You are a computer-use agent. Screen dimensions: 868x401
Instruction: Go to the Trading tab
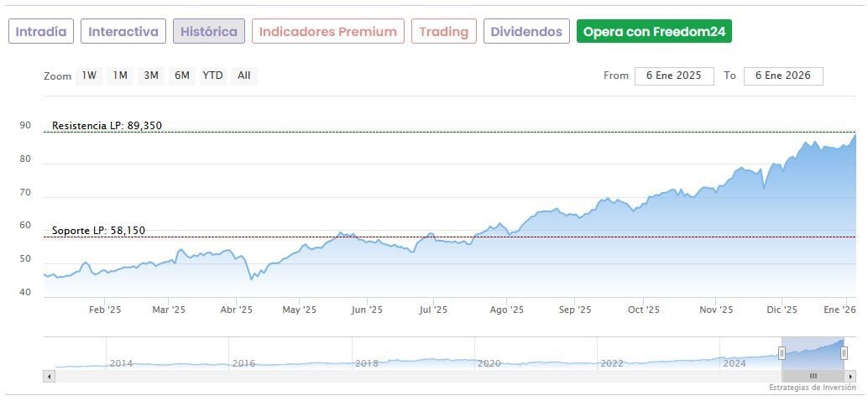click(443, 32)
